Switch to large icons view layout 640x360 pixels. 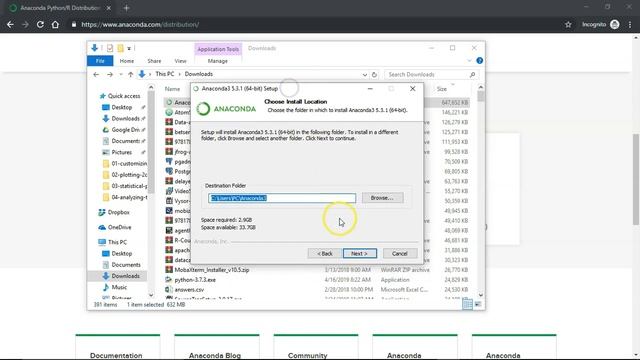point(478,304)
